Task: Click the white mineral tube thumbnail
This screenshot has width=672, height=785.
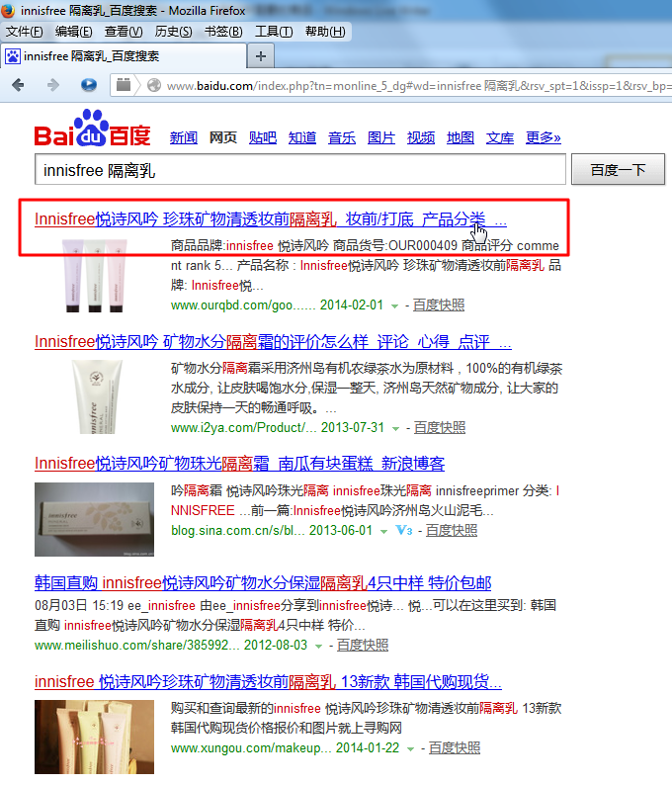Action: tap(97, 396)
